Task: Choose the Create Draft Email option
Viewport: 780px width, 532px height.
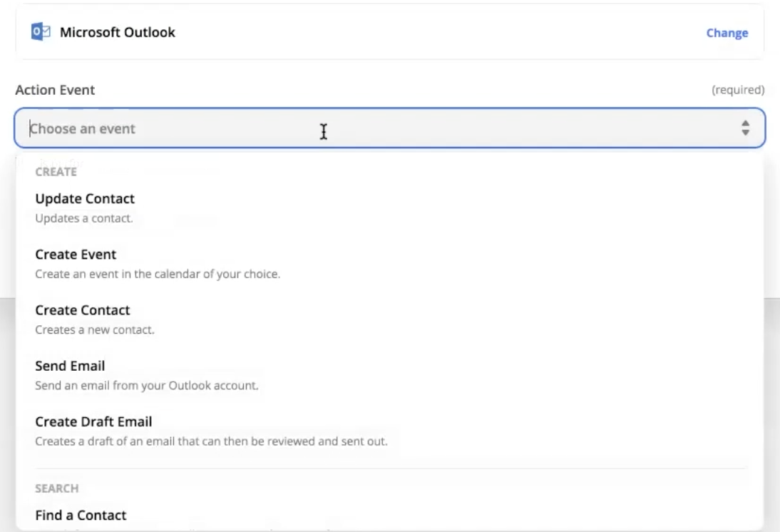Action: point(93,421)
